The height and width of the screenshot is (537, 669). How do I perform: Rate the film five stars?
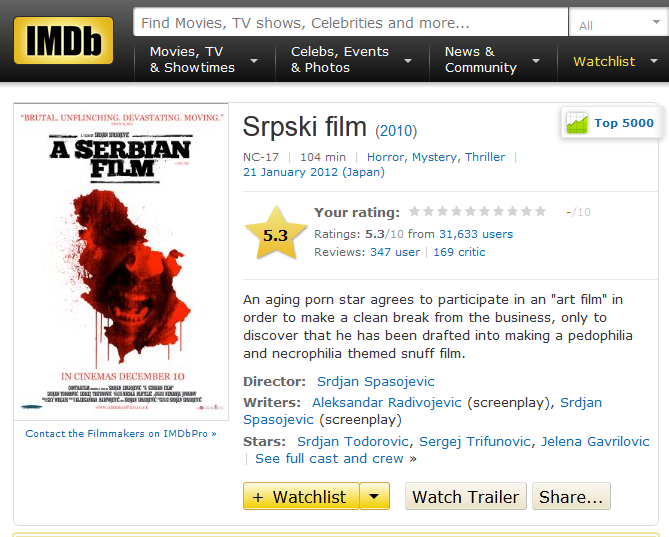click(x=470, y=211)
